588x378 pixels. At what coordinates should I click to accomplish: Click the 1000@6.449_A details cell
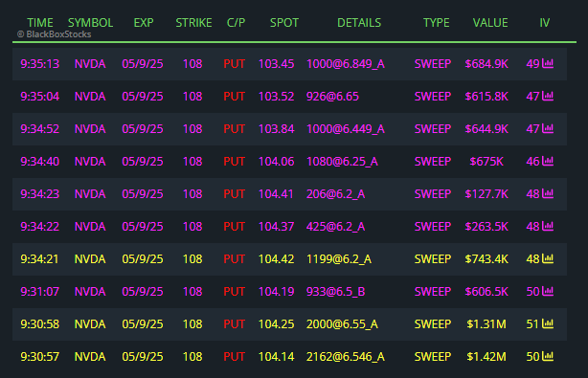coord(346,129)
